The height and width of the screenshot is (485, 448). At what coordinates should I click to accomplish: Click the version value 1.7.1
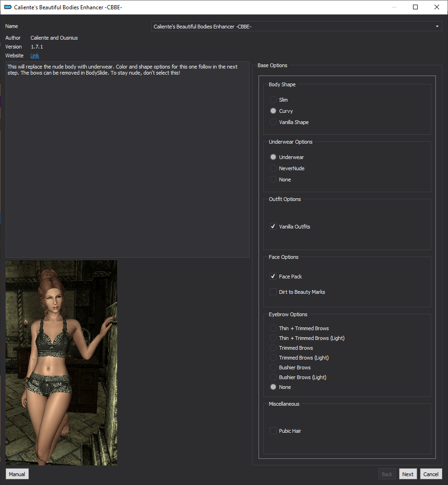coord(37,47)
